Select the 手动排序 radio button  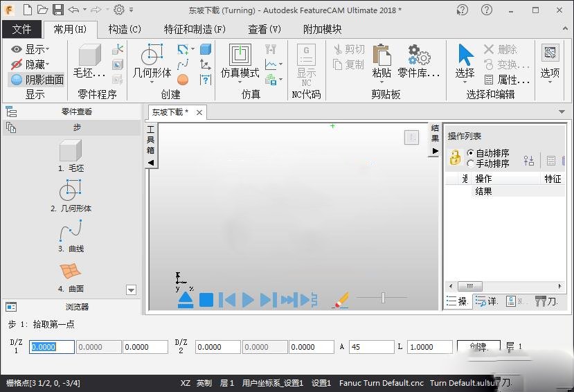[x=470, y=163]
